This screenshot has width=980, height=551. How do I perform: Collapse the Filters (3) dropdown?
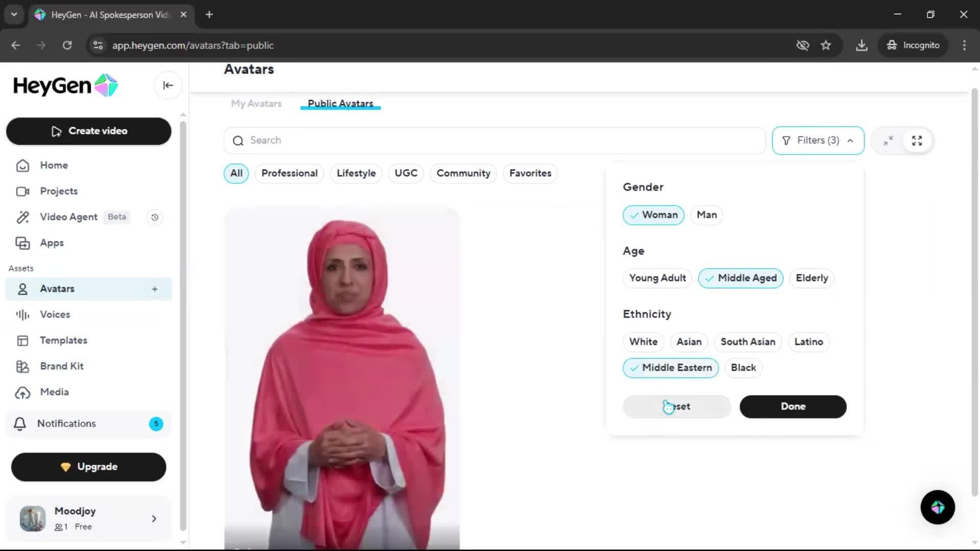pyautogui.click(x=818, y=141)
